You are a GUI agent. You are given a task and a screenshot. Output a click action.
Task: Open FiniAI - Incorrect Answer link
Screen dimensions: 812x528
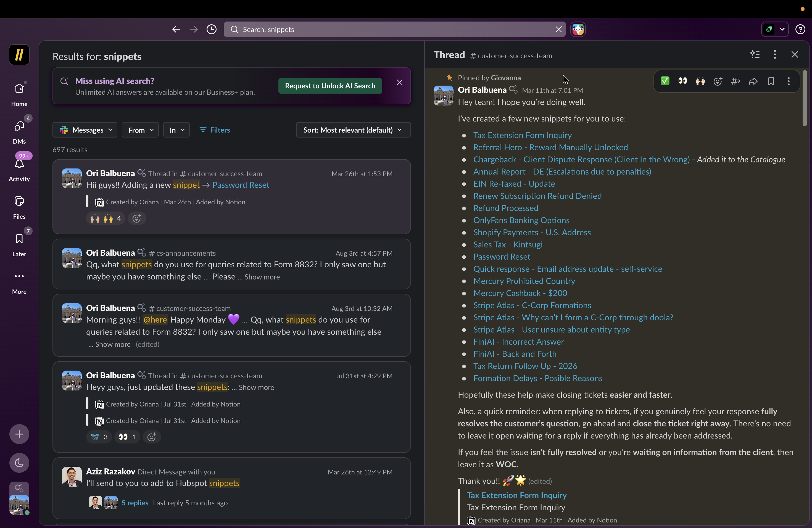[x=518, y=342]
